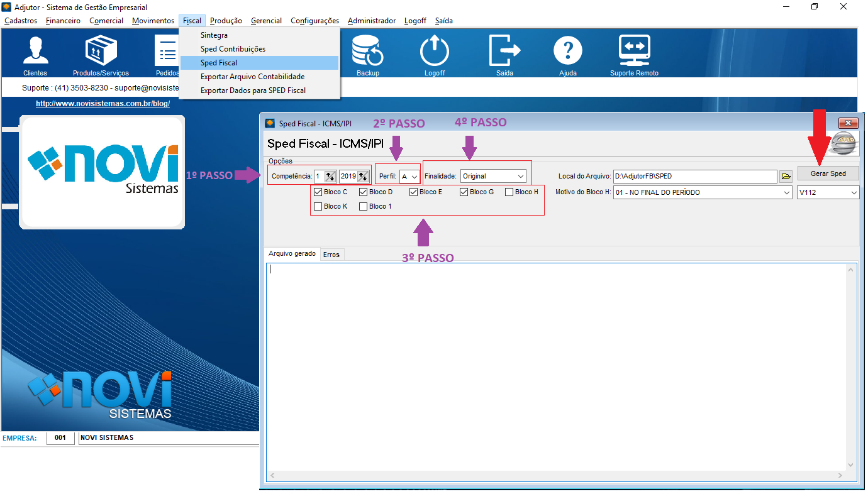Open the novisistemas.com.br/blog link
868x494 pixels.
click(103, 104)
